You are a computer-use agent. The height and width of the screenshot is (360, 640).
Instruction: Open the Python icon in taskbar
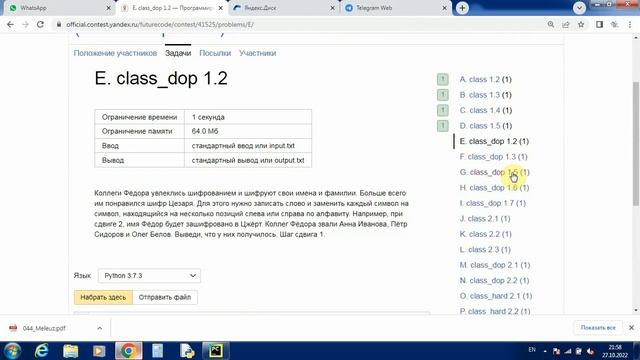coord(187,351)
